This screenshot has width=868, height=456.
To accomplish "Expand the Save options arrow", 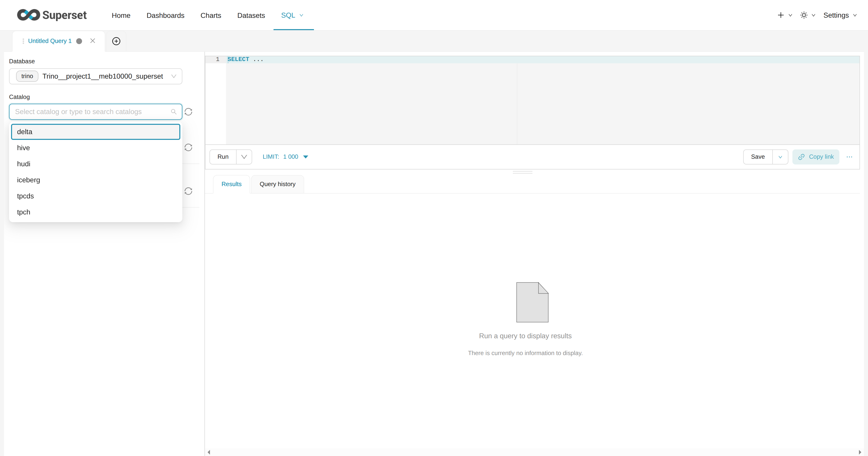I will click(x=780, y=157).
